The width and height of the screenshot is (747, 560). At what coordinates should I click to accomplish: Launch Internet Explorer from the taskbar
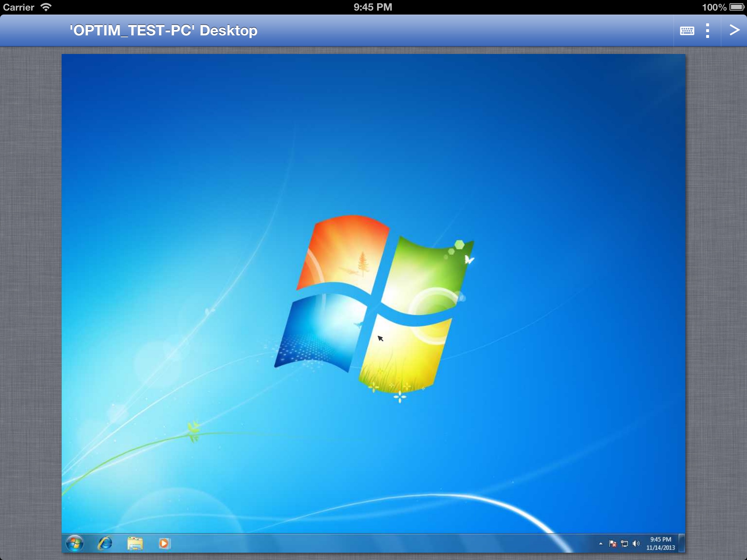pyautogui.click(x=105, y=543)
